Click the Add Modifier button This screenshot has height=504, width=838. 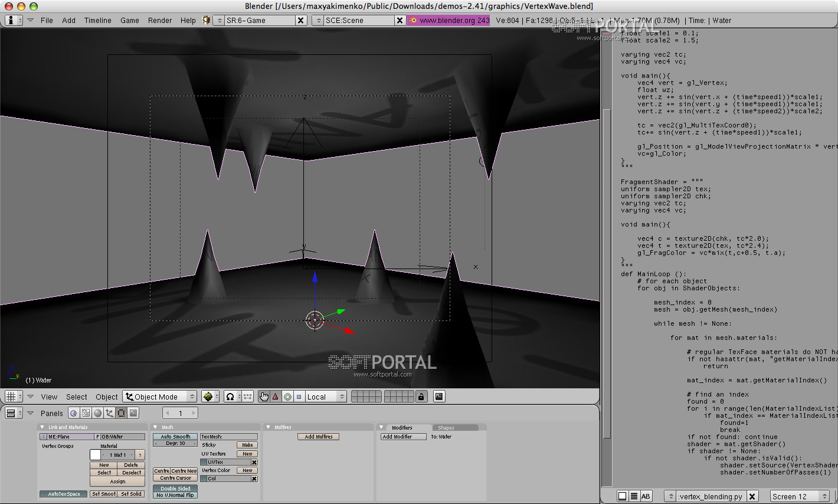(x=404, y=437)
